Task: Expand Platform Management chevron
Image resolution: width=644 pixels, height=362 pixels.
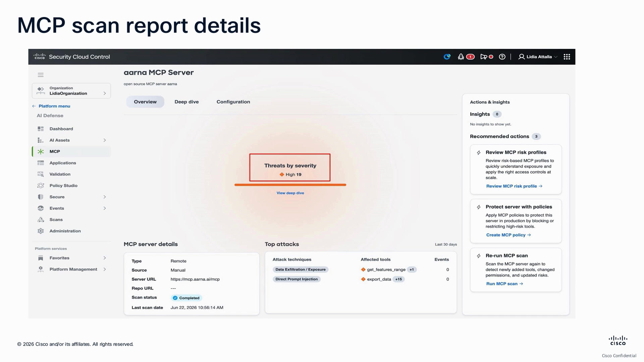Action: (105, 269)
